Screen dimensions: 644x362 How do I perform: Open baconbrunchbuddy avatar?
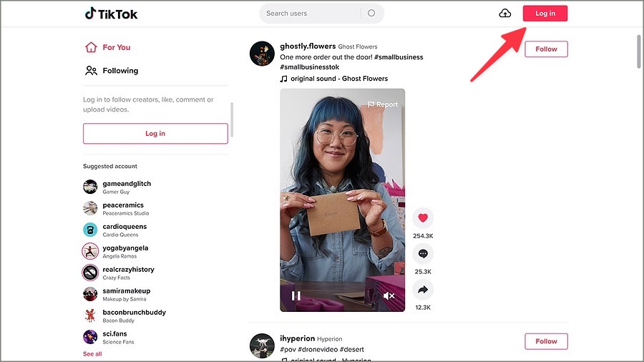tap(90, 315)
